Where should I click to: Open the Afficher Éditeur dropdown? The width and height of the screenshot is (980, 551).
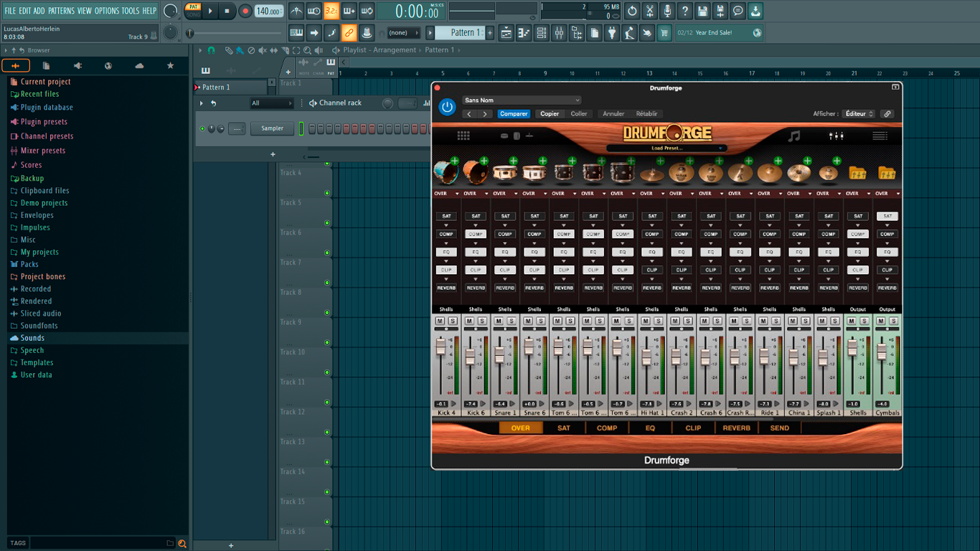point(859,114)
